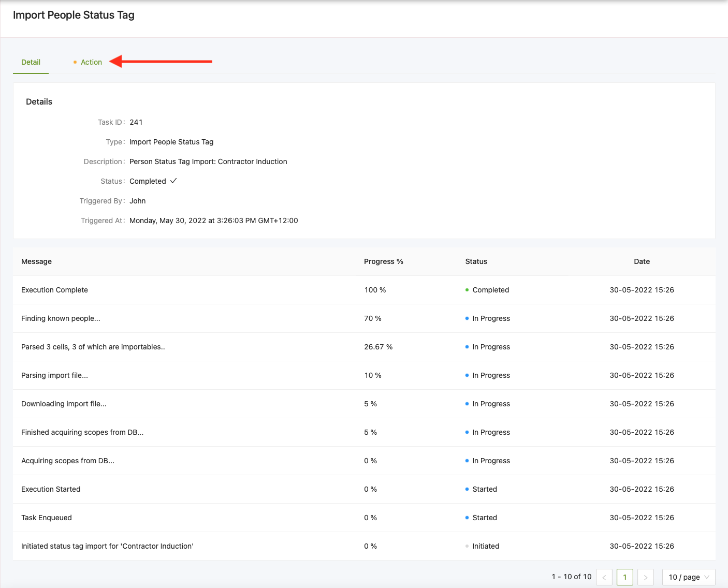The height and width of the screenshot is (588, 728).
Task: Click the Finding known people row
Action: click(61, 318)
